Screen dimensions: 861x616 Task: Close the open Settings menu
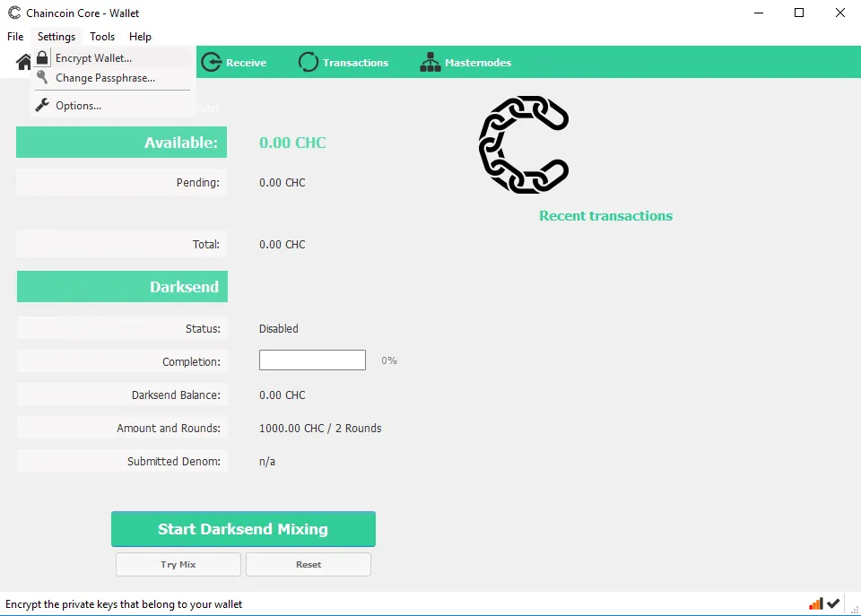point(57,36)
